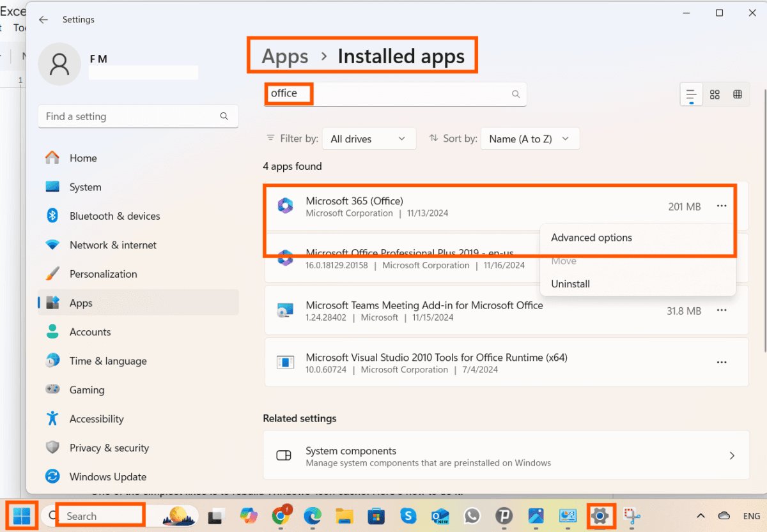
Task: Choose Uninstall from the context menu
Action: pyautogui.click(x=570, y=284)
